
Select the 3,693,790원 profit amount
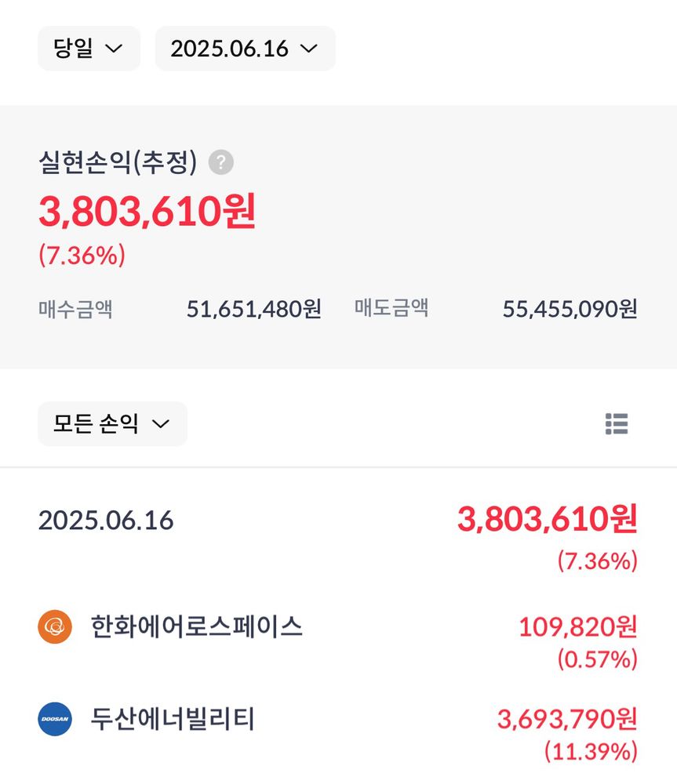[x=567, y=719]
